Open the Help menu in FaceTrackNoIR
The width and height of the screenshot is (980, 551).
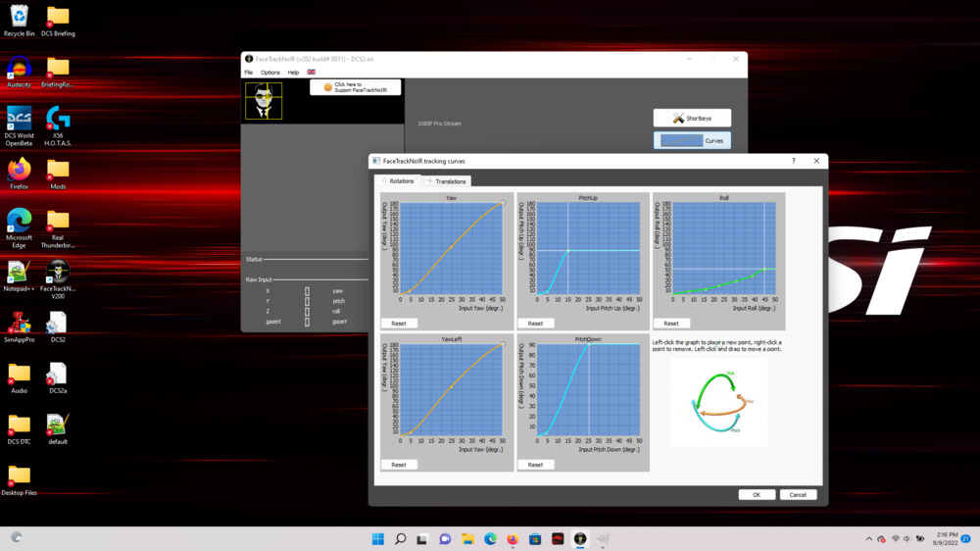coord(293,73)
